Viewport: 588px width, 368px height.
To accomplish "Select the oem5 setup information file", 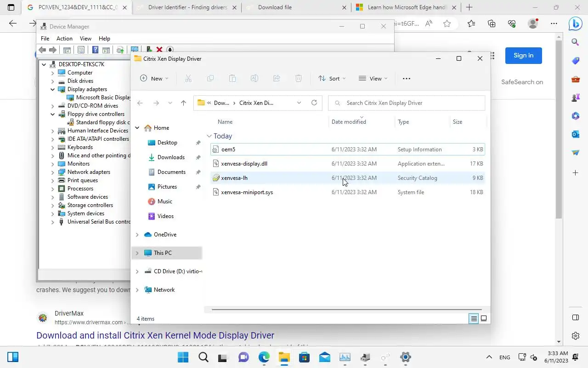I will pos(347,149).
